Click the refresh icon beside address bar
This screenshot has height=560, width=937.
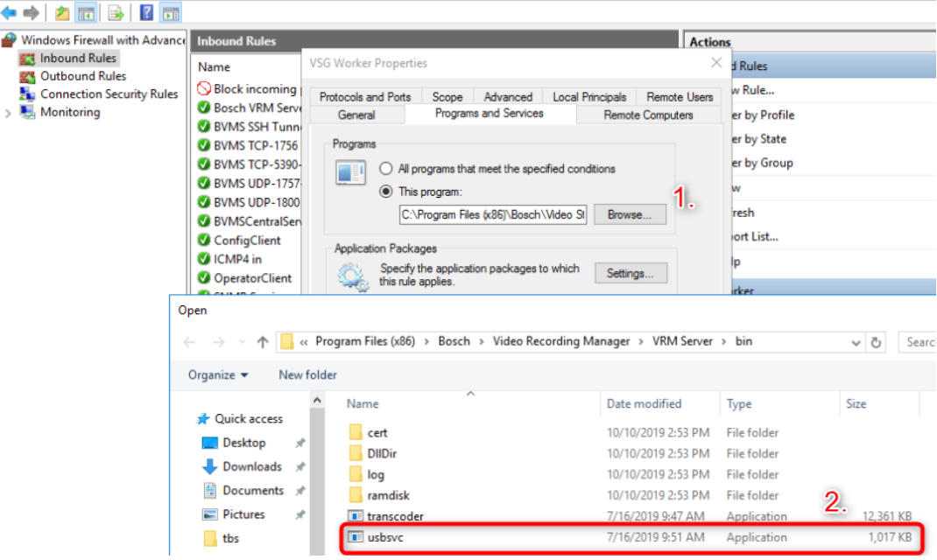pos(877,342)
